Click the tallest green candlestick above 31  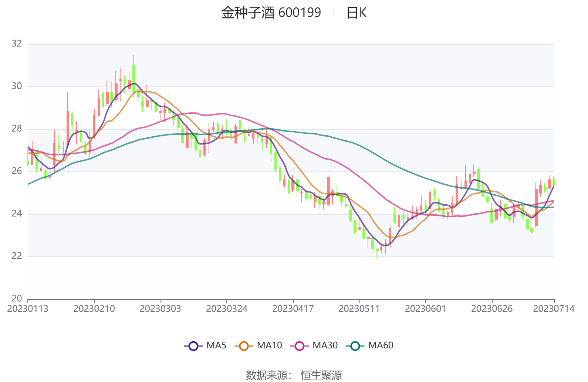134,78
